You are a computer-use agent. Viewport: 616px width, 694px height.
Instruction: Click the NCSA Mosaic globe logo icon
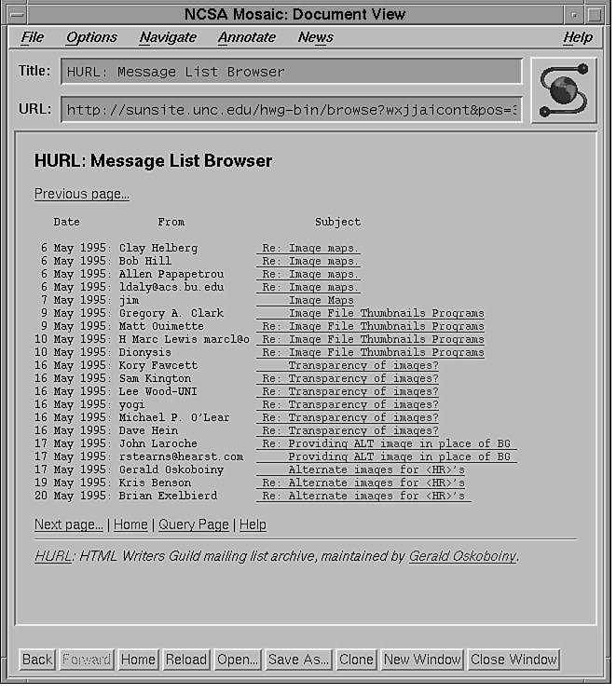point(562,90)
